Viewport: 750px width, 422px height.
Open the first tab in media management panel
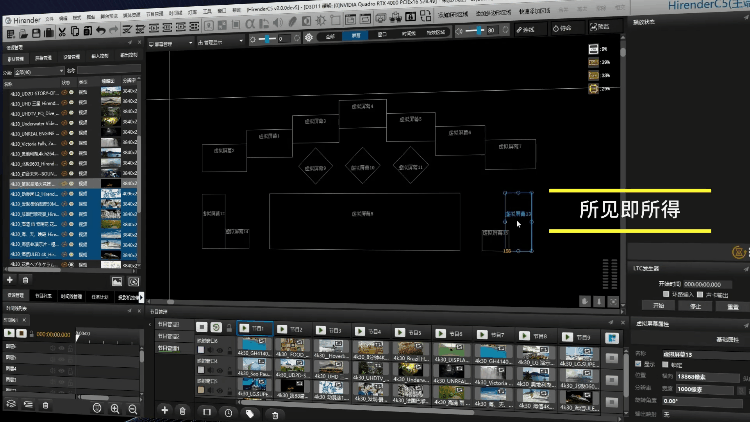[x=15, y=59]
